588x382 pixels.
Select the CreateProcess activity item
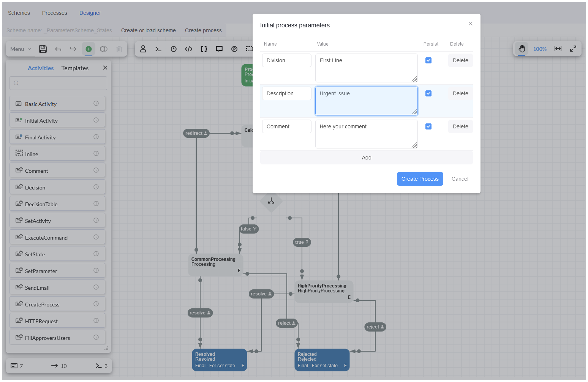[x=57, y=304]
